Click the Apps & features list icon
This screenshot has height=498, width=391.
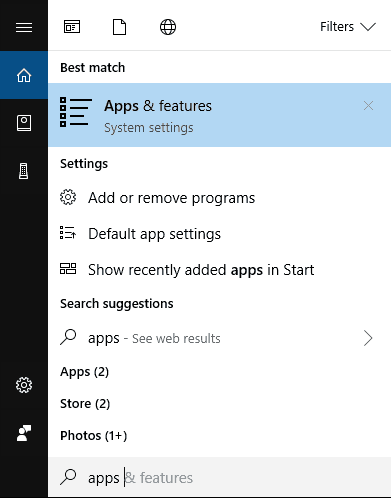(76, 112)
